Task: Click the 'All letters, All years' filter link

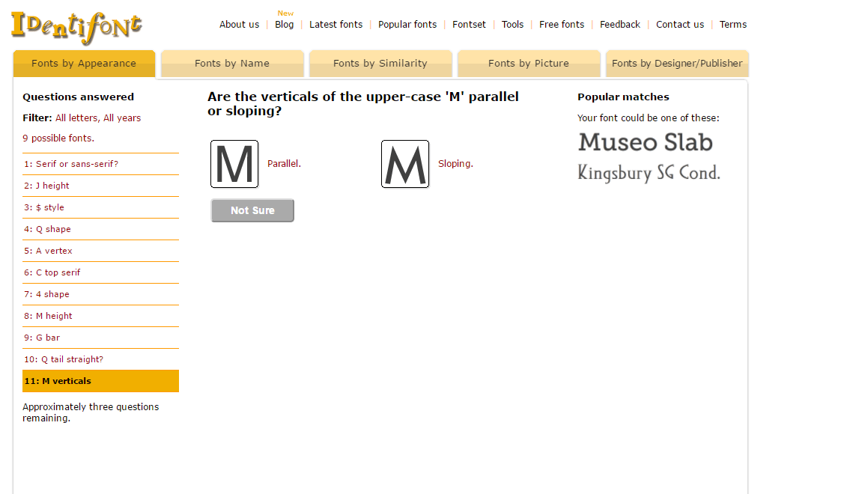Action: click(98, 118)
